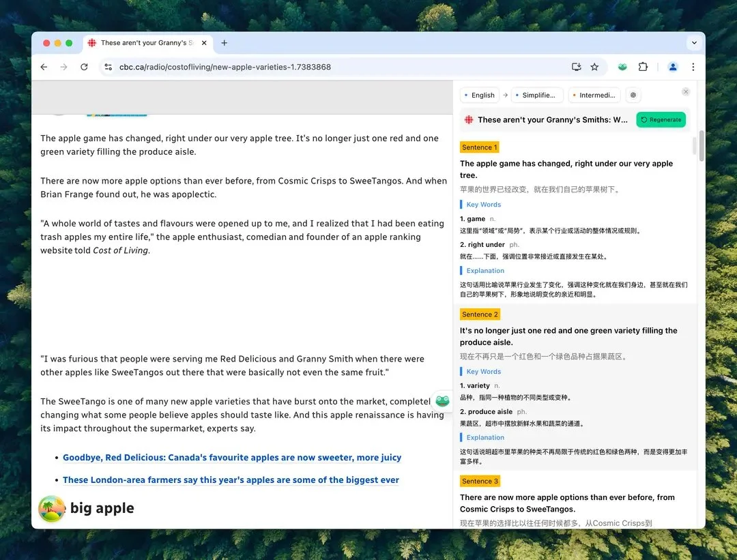Click the 'Sentence 2' label

point(480,314)
